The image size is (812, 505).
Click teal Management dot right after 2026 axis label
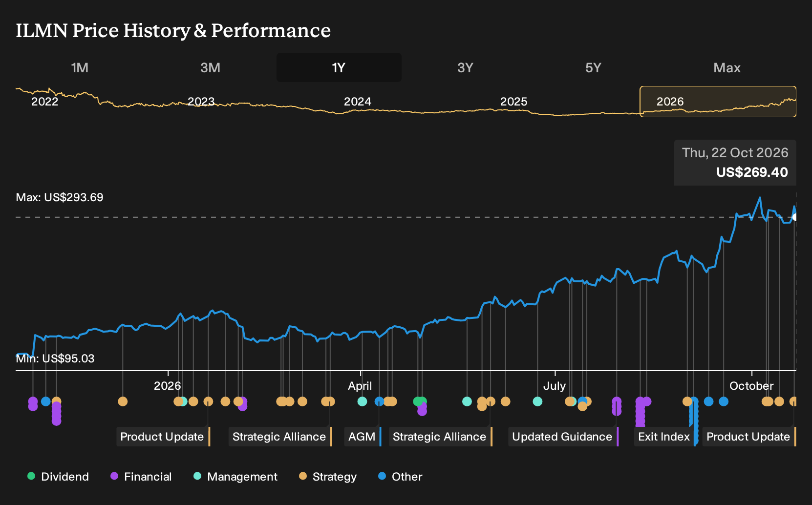point(183,401)
